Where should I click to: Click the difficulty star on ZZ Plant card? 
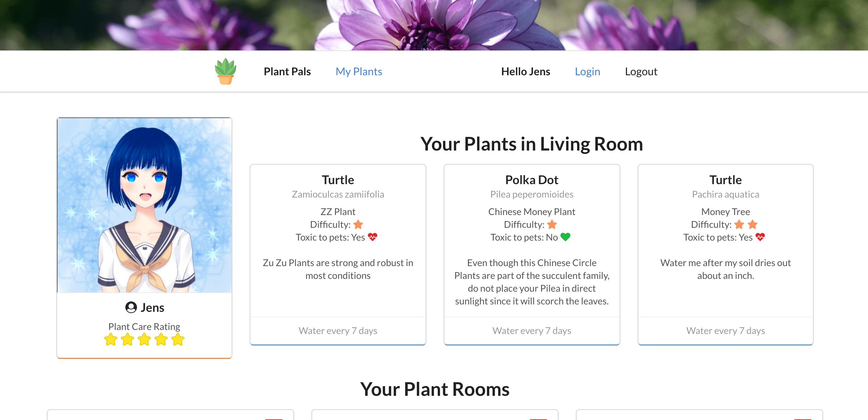click(x=358, y=224)
